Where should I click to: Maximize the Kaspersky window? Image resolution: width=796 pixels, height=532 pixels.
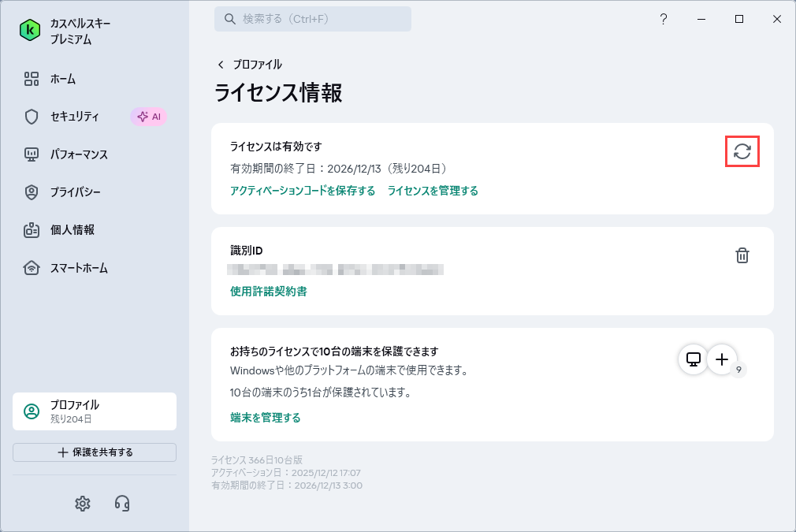point(739,19)
